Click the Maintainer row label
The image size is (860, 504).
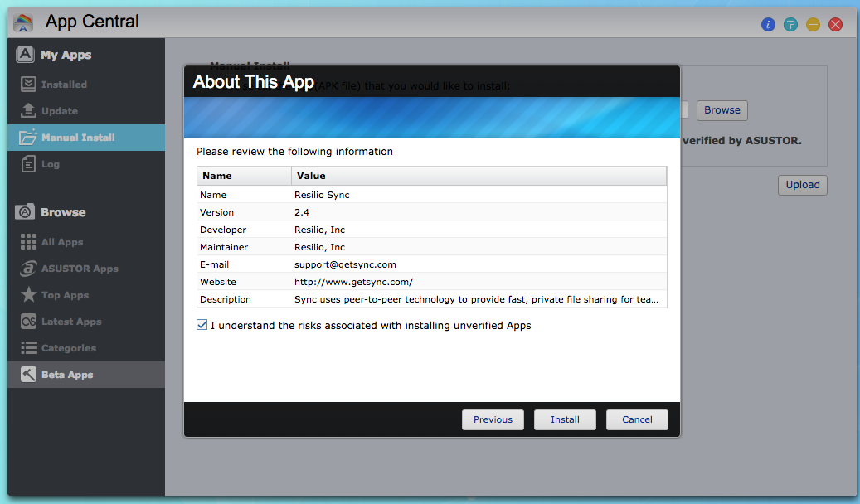click(x=224, y=247)
